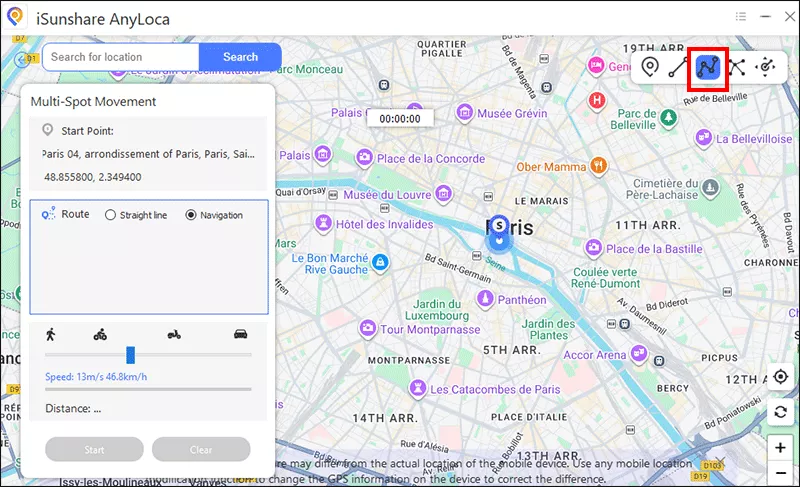Set speed to car
Viewport: 800px width, 487px height.
(240, 334)
